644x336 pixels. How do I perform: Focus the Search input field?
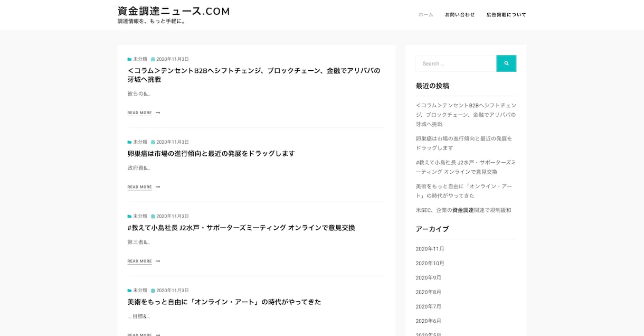(x=456, y=63)
